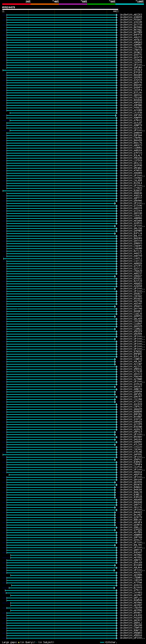
Task: Select label UniRef100_A7TZ43
Action: pyautogui.click(x=131, y=402)
